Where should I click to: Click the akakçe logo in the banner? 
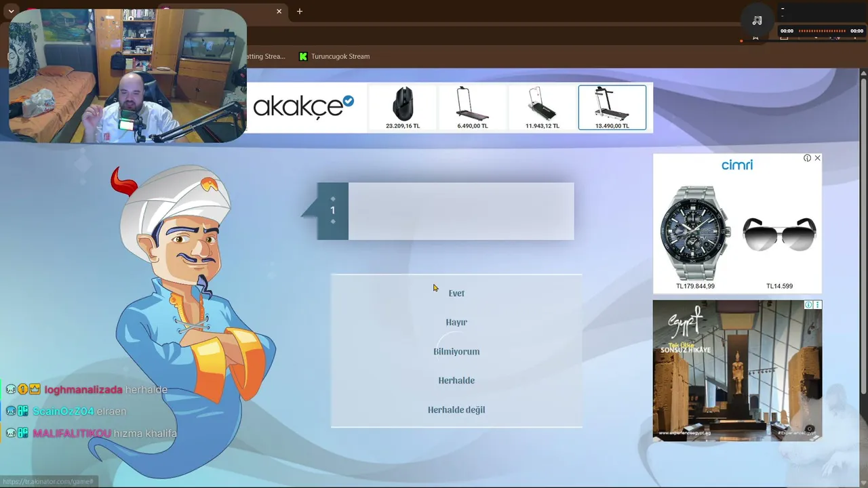tap(303, 107)
